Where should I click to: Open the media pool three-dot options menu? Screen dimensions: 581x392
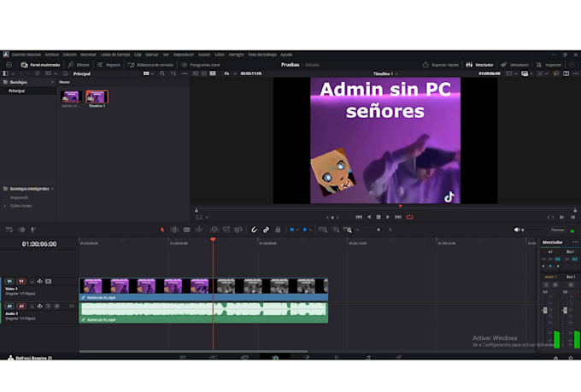(x=185, y=73)
